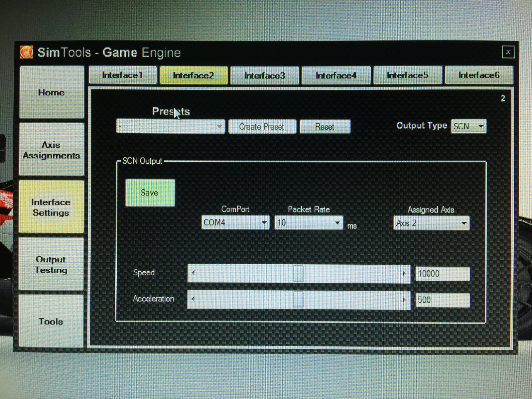Click the Acceleration slider right arrow
The image size is (532, 399).
404,300
